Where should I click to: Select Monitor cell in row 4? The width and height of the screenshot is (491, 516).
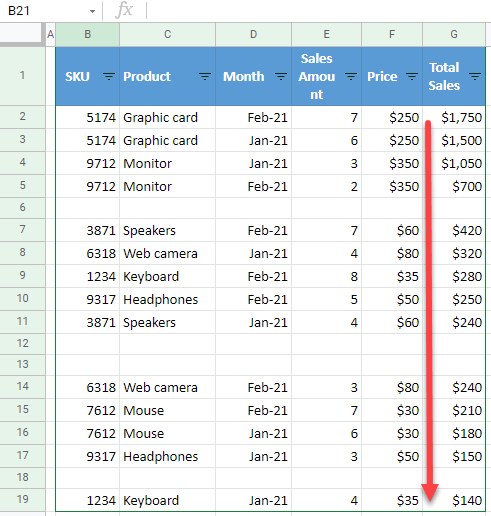(x=167, y=163)
